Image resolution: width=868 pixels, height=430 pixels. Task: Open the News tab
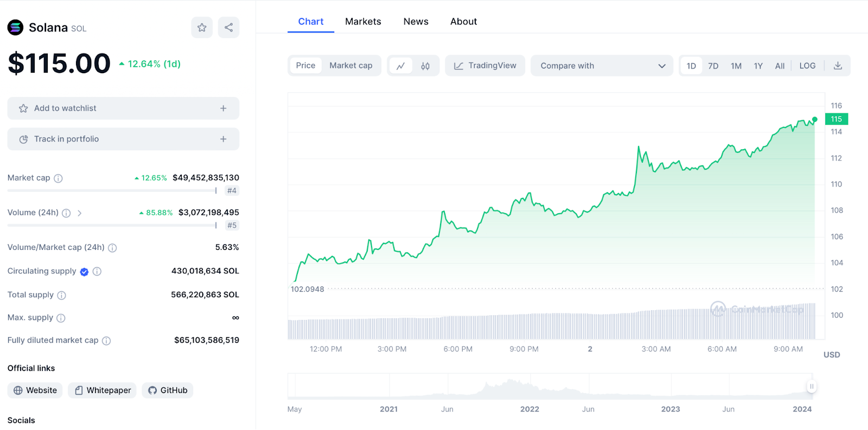coord(416,22)
